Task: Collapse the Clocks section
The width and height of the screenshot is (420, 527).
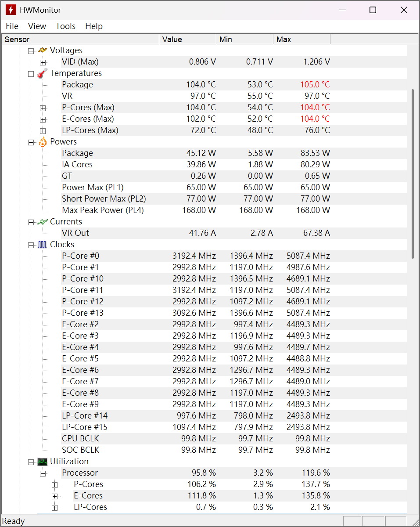Action: [x=31, y=245]
